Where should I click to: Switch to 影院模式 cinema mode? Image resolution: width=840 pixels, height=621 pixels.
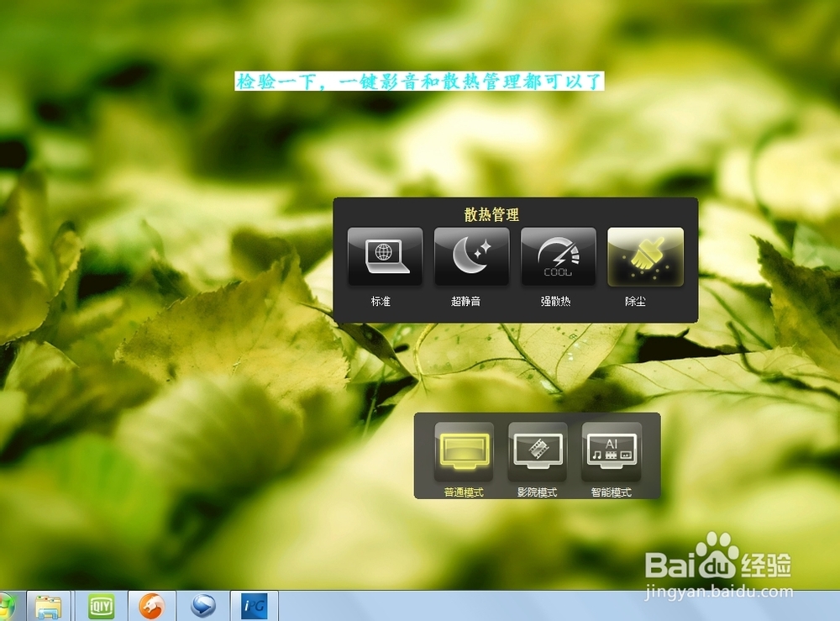(x=538, y=451)
